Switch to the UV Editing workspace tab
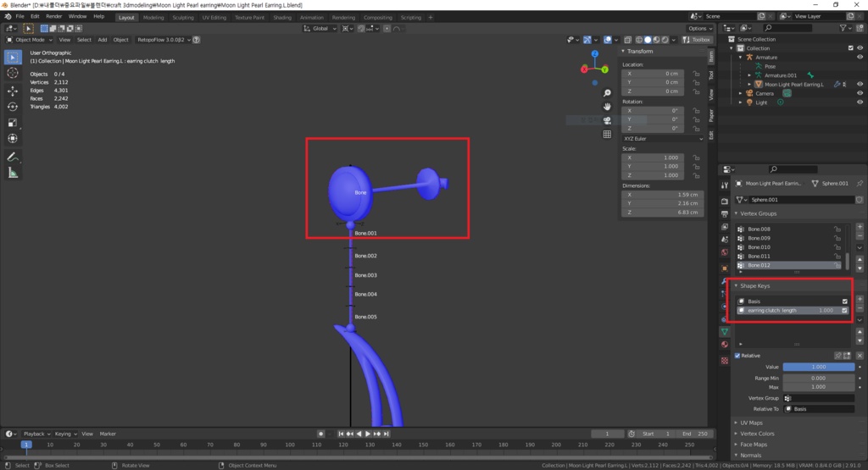The height and width of the screenshot is (470, 868). 214,17
